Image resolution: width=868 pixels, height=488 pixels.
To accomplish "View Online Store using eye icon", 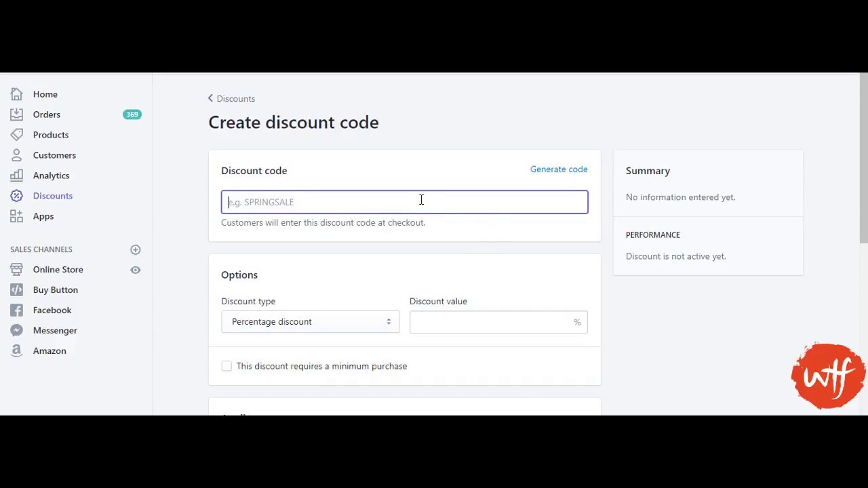I will pos(136,270).
